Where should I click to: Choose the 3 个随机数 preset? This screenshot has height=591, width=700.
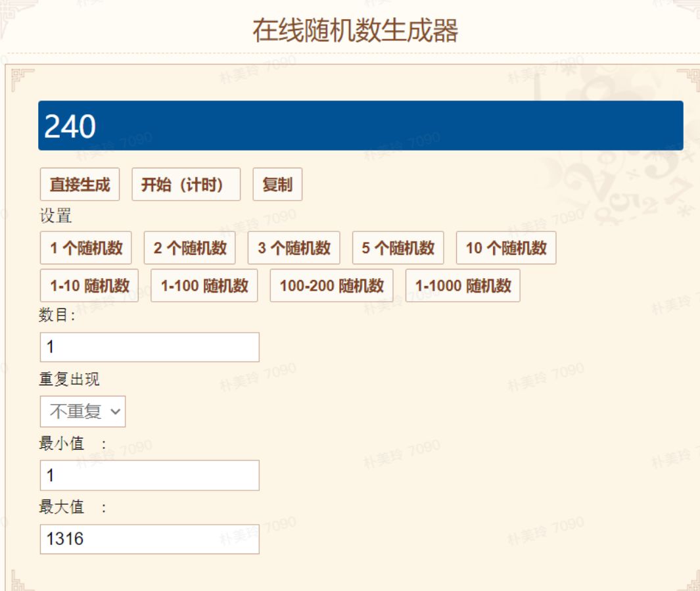click(x=294, y=248)
